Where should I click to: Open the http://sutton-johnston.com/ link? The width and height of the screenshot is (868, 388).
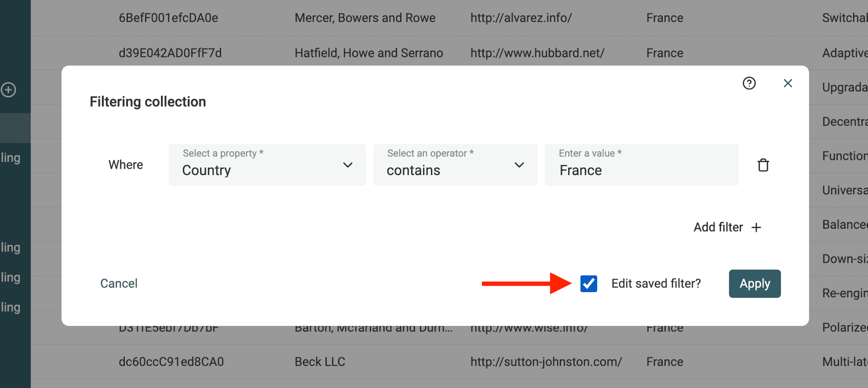point(546,362)
